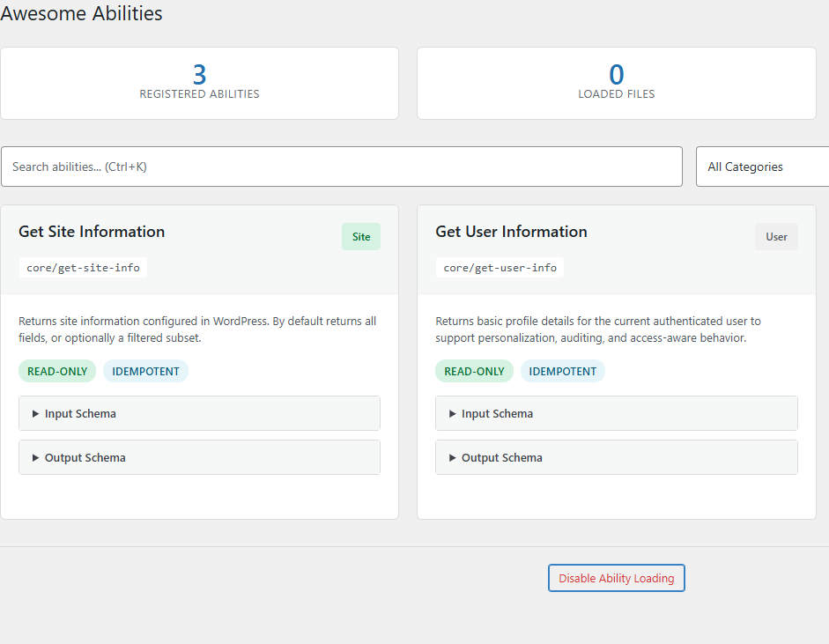The image size is (829, 644).
Task: Click READ-ONLY badge on Get User Information
Action: [x=474, y=371]
